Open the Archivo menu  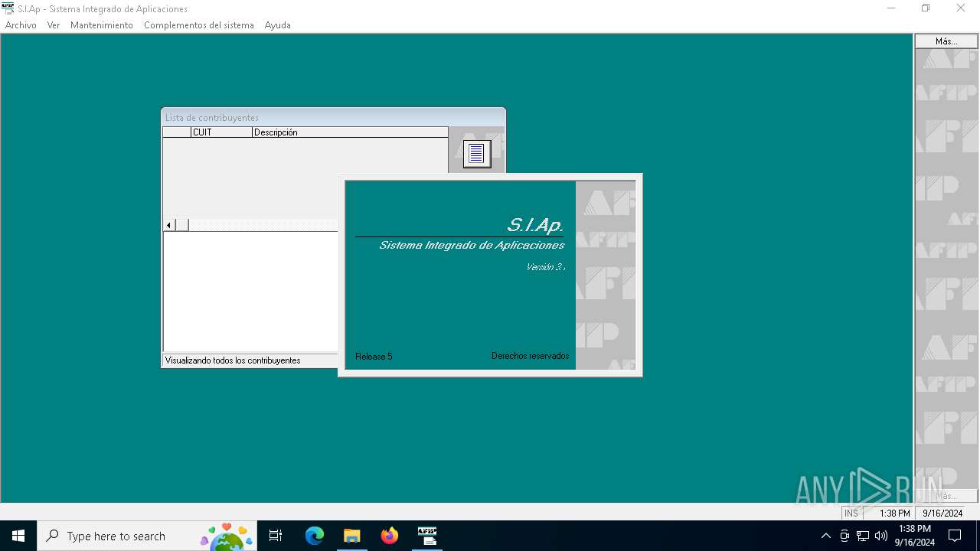click(21, 25)
